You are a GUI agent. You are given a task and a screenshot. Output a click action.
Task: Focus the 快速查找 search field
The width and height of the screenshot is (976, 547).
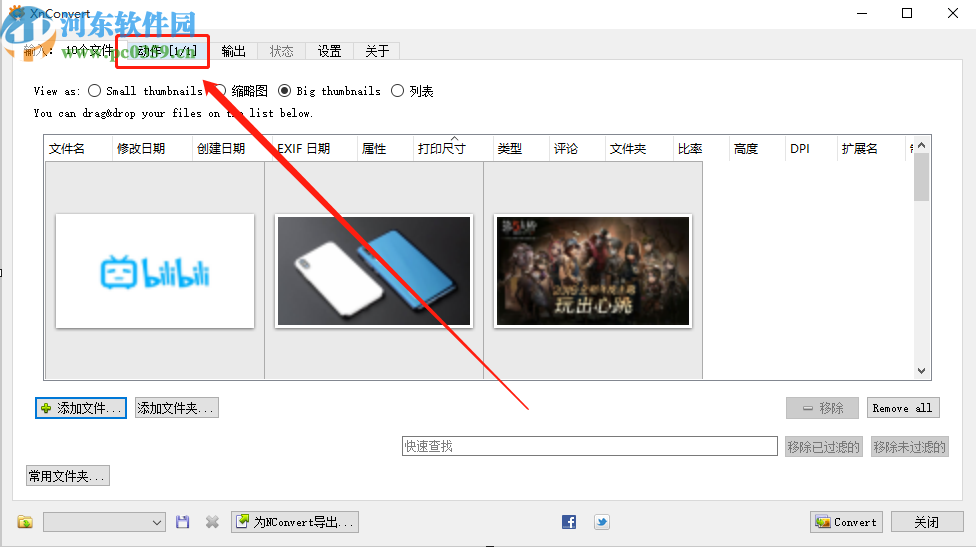[x=589, y=446]
